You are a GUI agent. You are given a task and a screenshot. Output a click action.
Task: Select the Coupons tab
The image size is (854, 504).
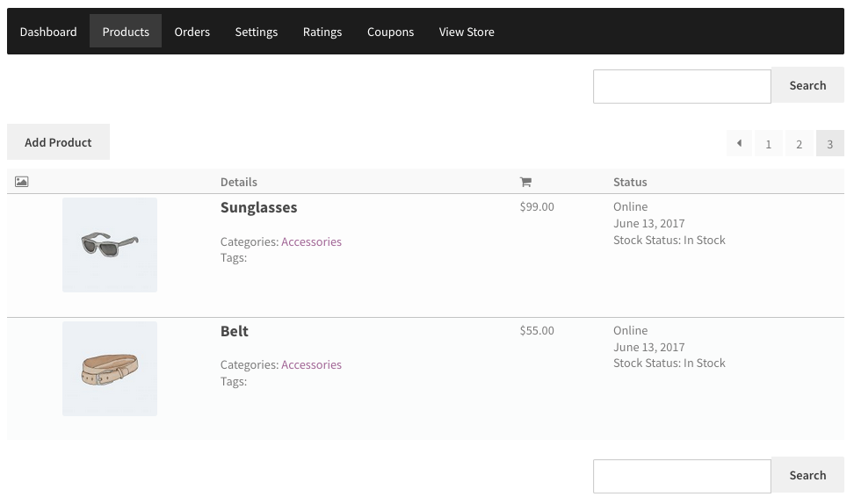pyautogui.click(x=390, y=32)
